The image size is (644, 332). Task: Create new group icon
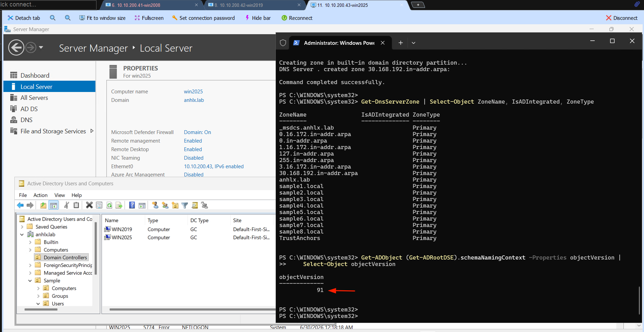(165, 205)
